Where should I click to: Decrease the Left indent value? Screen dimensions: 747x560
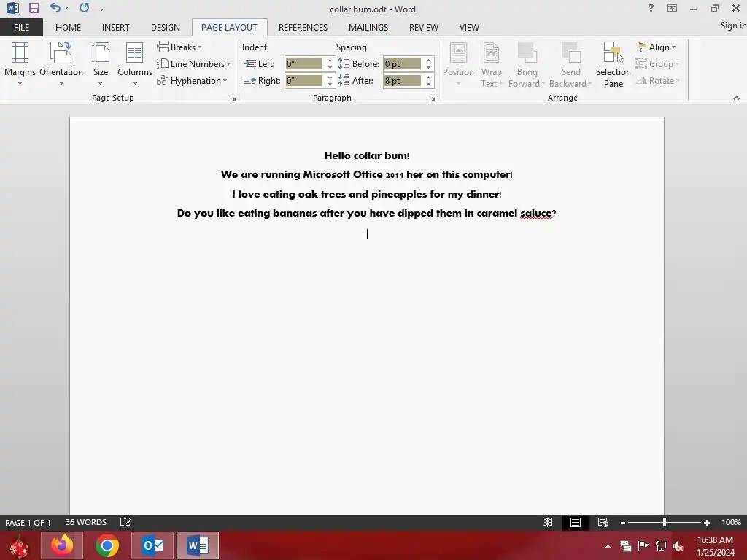pyautogui.click(x=330, y=67)
